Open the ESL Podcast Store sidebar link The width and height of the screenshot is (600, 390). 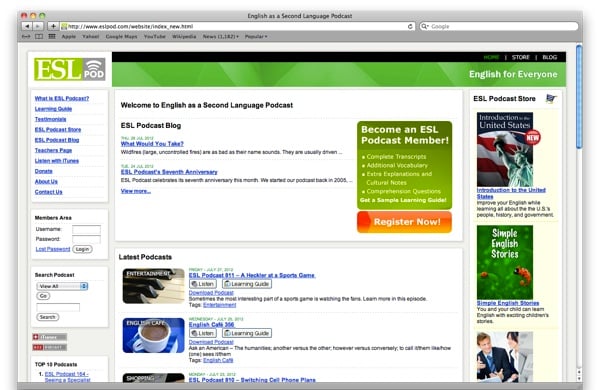tap(58, 129)
